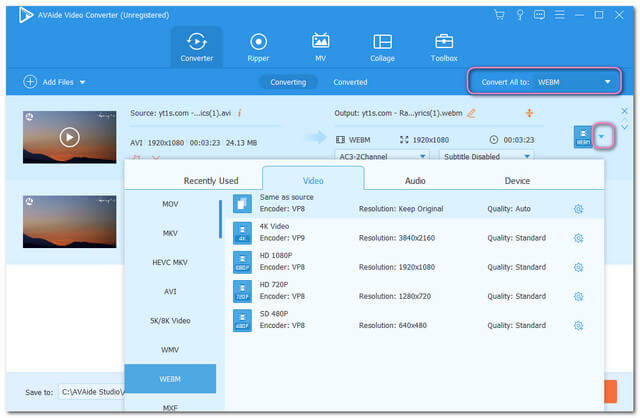The height and width of the screenshot is (418, 640).
Task: Open the AC3-2Channel audio dropdown
Action: coord(382,156)
